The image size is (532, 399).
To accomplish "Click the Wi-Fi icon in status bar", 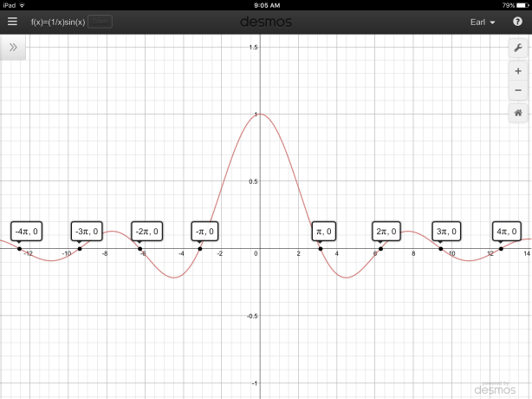I will tap(22, 5).
